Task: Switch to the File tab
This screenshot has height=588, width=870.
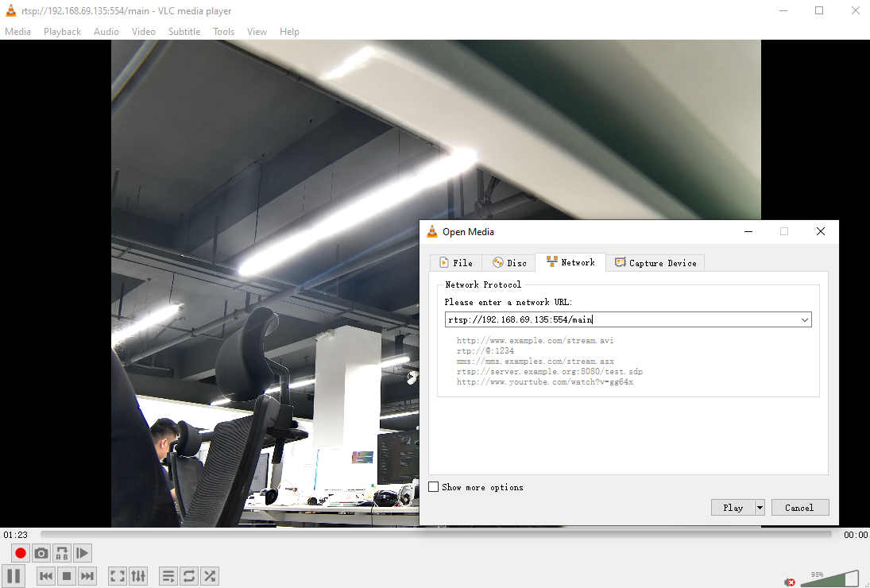Action: pyautogui.click(x=455, y=263)
